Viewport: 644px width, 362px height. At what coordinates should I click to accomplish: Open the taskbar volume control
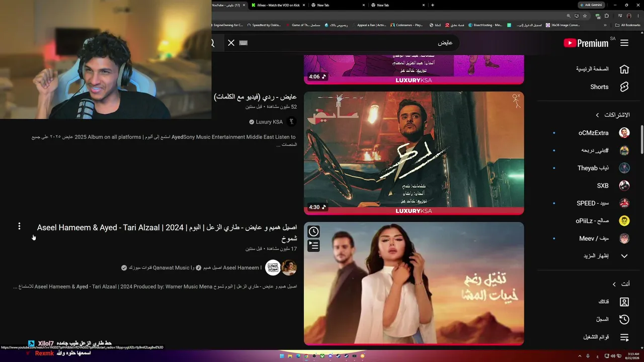612,356
